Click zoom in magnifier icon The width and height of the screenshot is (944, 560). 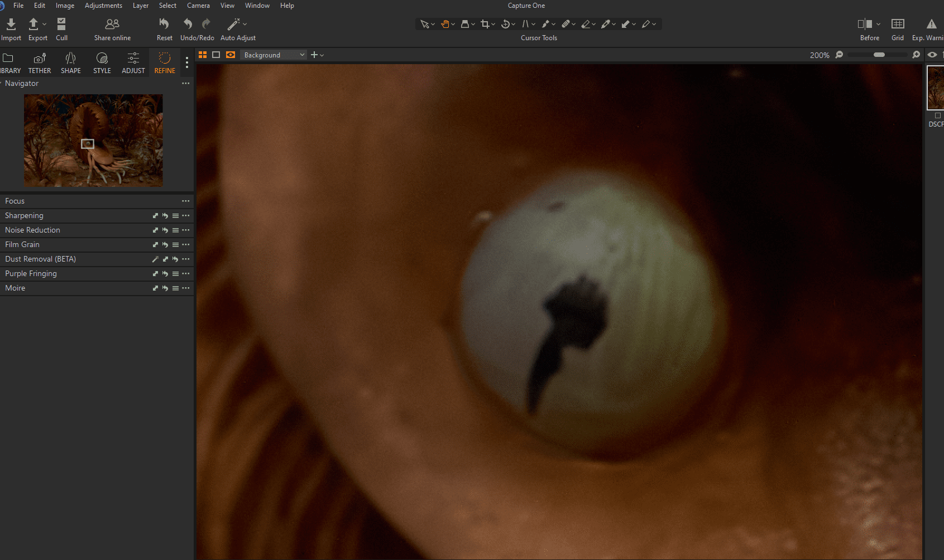[916, 55]
